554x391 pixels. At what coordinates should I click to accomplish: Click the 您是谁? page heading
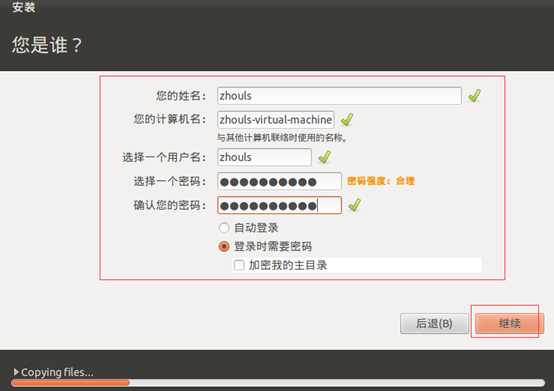[x=47, y=45]
